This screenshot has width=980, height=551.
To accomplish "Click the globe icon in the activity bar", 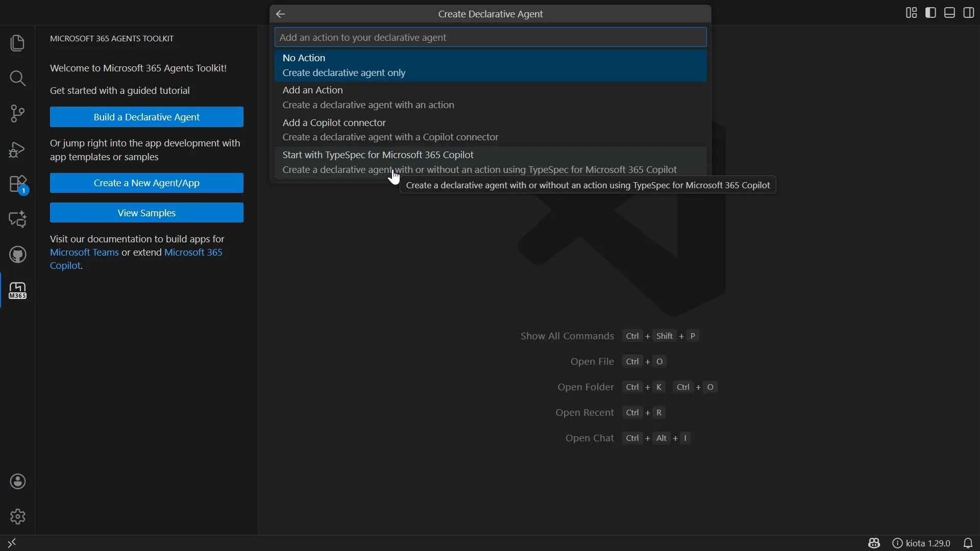I will [x=17, y=255].
